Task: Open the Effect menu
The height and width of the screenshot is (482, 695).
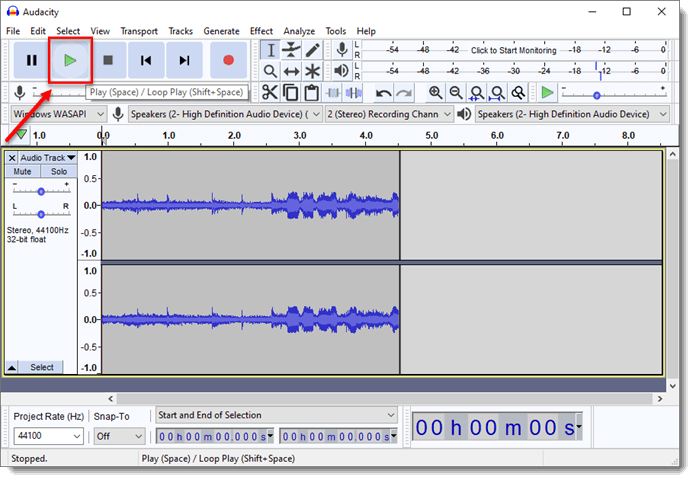Action: [261, 31]
